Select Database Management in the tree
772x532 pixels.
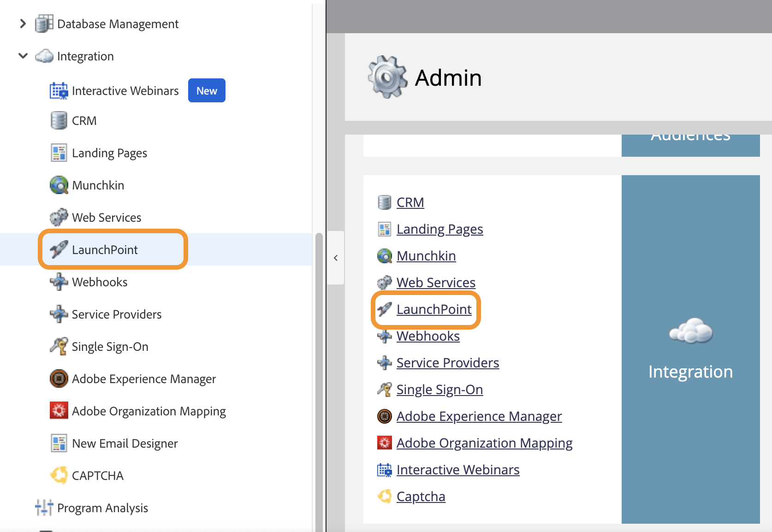[118, 24]
